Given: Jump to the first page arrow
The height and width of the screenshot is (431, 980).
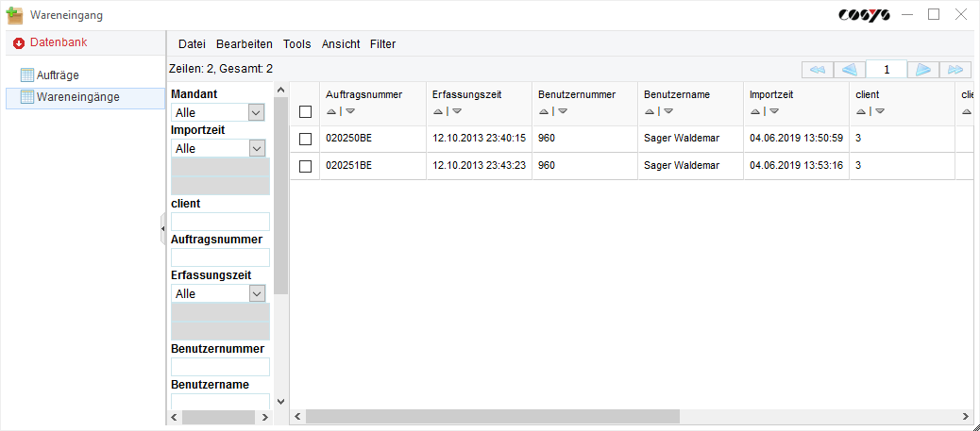Looking at the screenshot, I should (x=818, y=70).
